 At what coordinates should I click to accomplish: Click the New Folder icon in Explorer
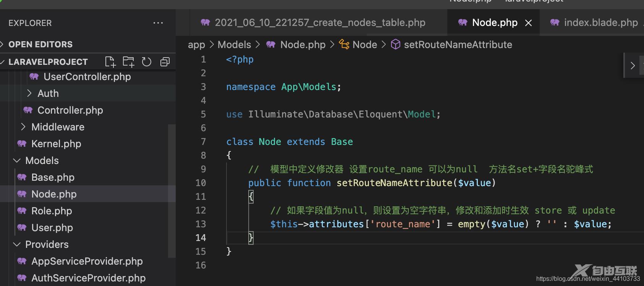128,62
